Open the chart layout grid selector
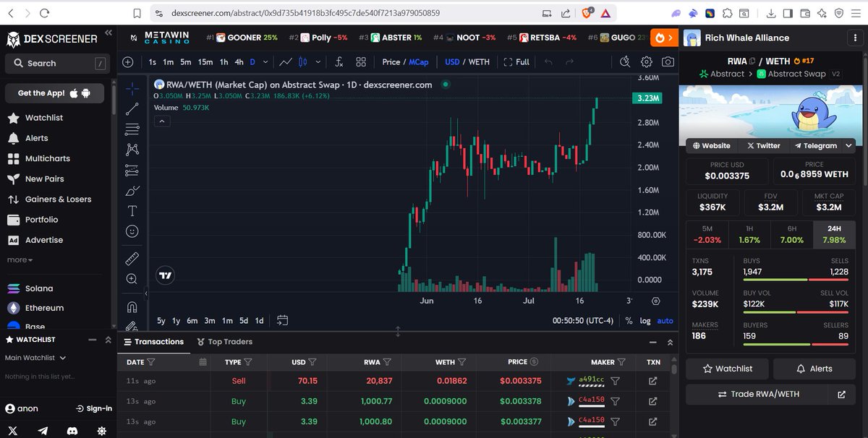868x438 pixels. click(361, 62)
